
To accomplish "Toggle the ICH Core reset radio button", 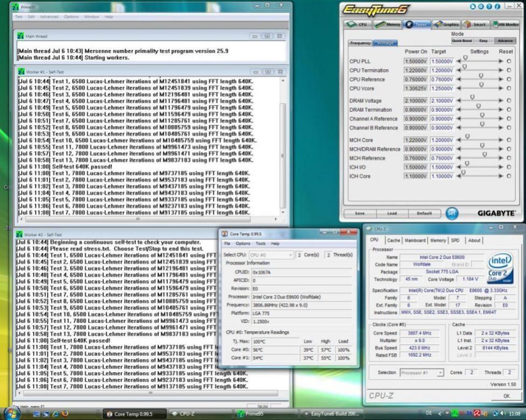I will [509, 176].
